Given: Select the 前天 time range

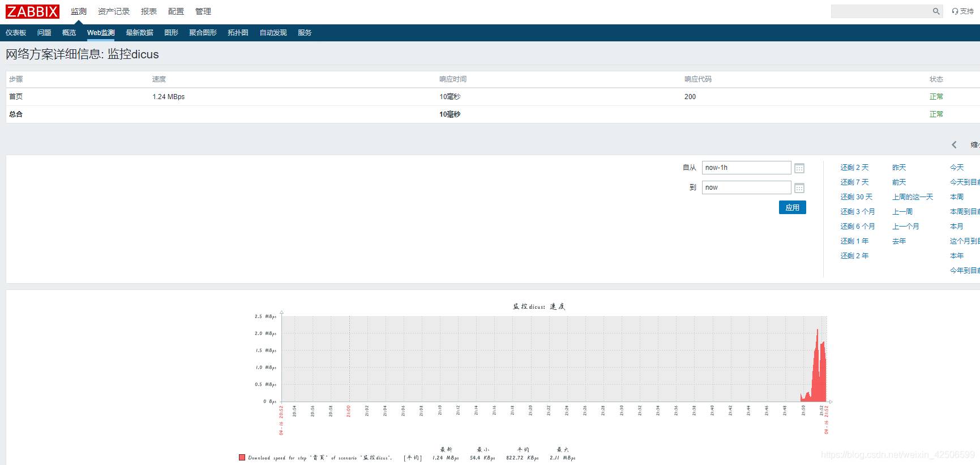Looking at the screenshot, I should click(x=899, y=182).
